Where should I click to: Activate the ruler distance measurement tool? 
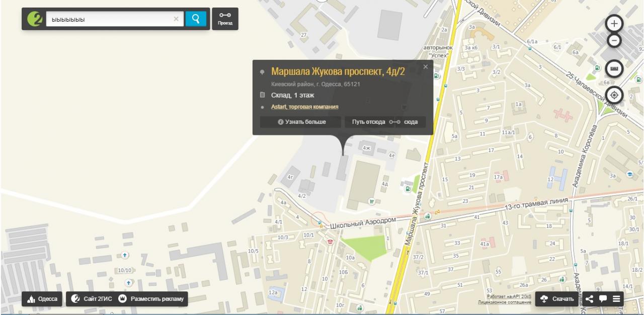(614, 68)
